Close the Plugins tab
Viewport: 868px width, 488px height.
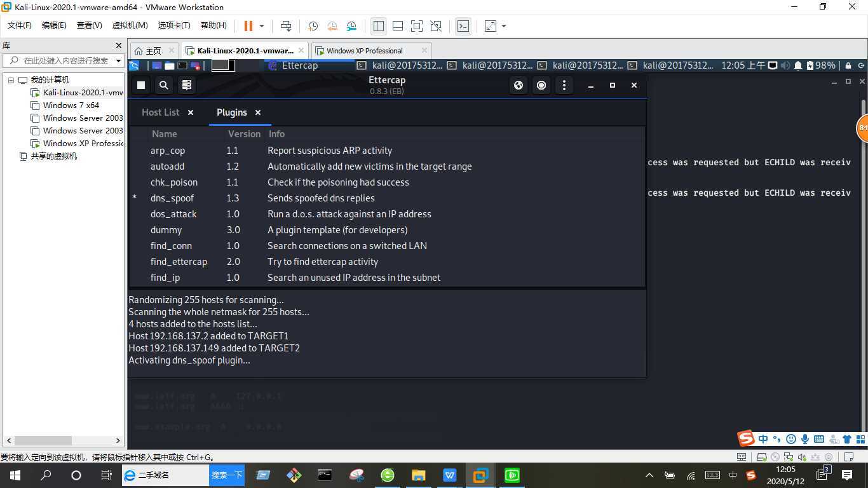[258, 112]
